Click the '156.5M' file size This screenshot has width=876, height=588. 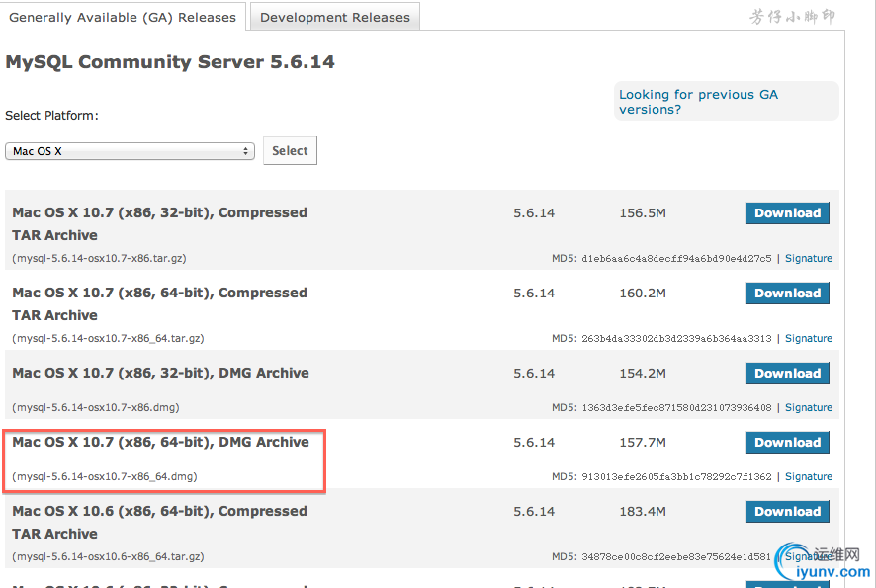click(643, 213)
